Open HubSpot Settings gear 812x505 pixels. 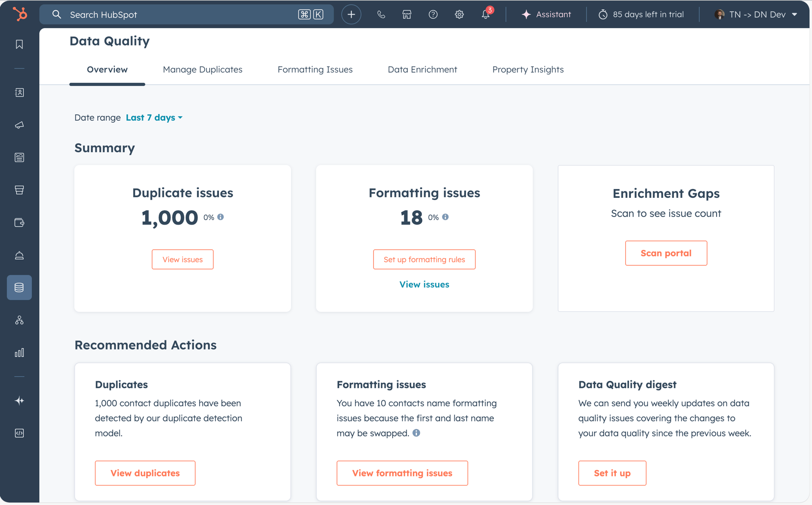point(459,14)
